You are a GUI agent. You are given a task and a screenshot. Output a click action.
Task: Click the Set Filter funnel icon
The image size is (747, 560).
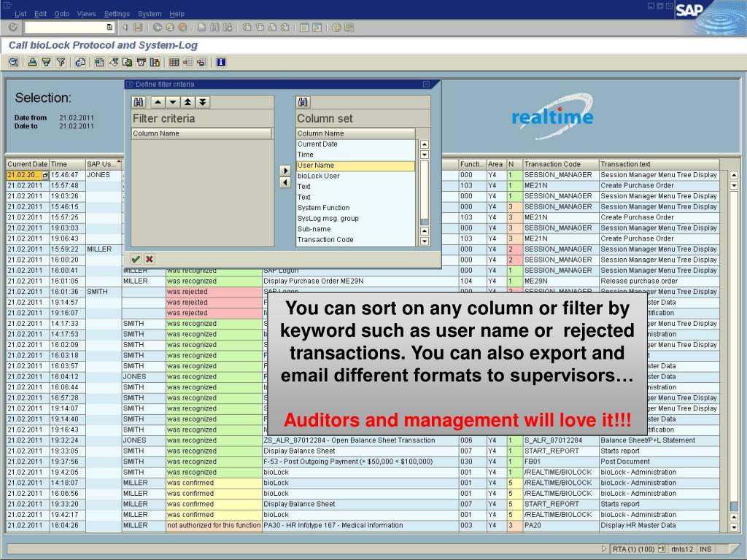point(61,63)
